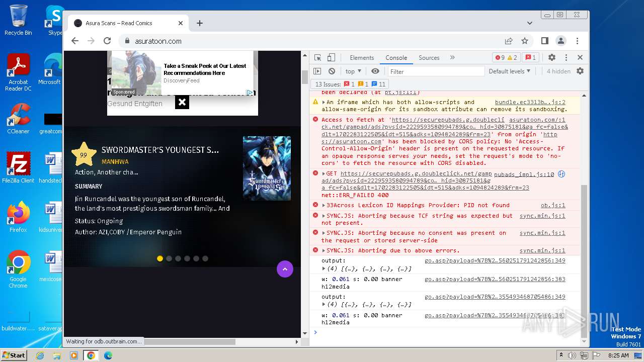Expand SYNC.JS no consent error
This screenshot has height=362, width=644.
(324, 233)
